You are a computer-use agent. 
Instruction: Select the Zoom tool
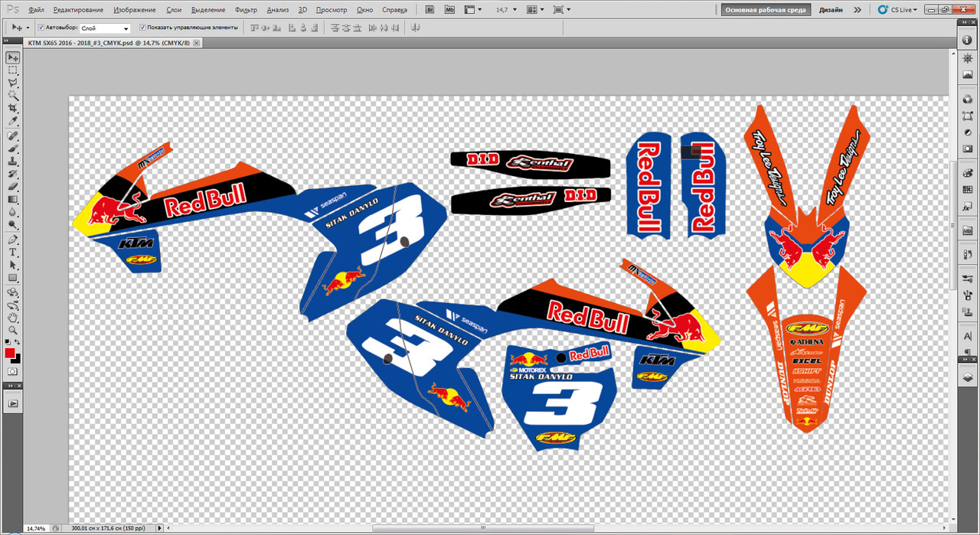click(13, 330)
